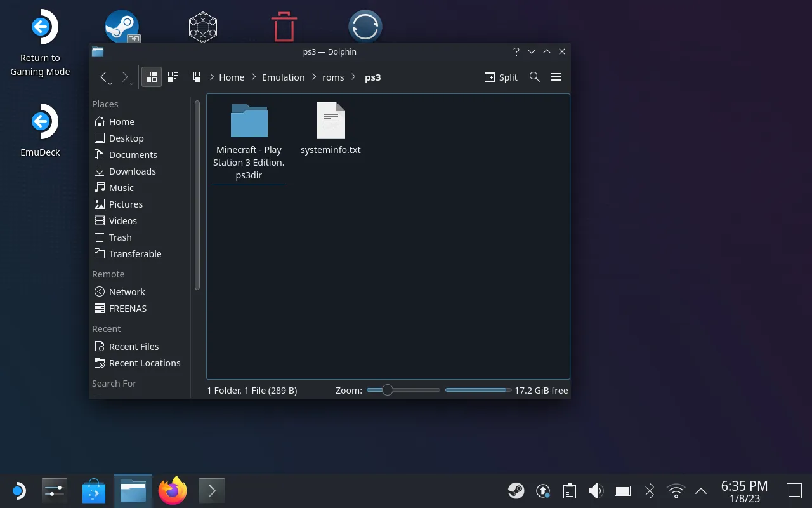Image resolution: width=812 pixels, height=508 pixels.
Task: Click the Places panel scrollbar
Action: [x=197, y=195]
